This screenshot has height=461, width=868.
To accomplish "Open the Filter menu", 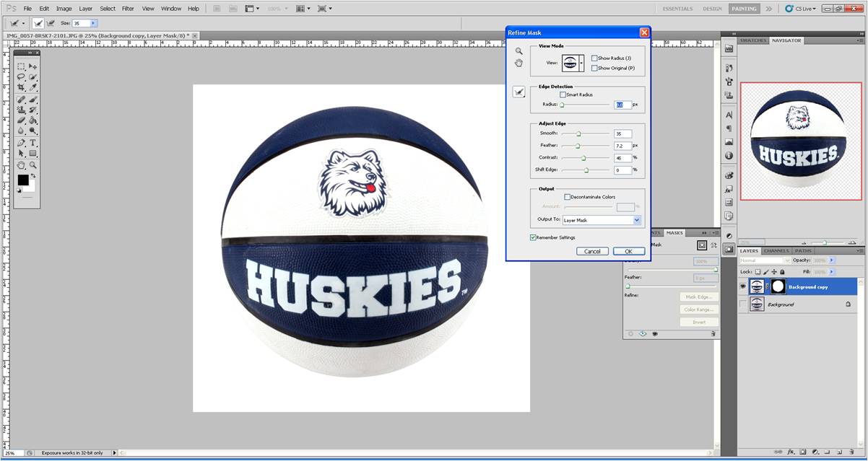I will pos(128,9).
